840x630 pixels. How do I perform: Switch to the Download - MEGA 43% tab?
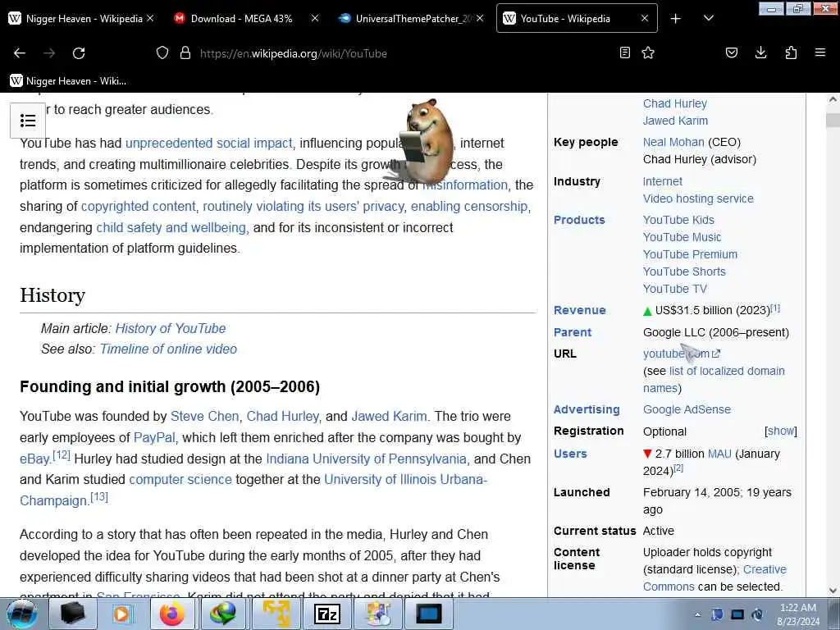click(x=242, y=19)
